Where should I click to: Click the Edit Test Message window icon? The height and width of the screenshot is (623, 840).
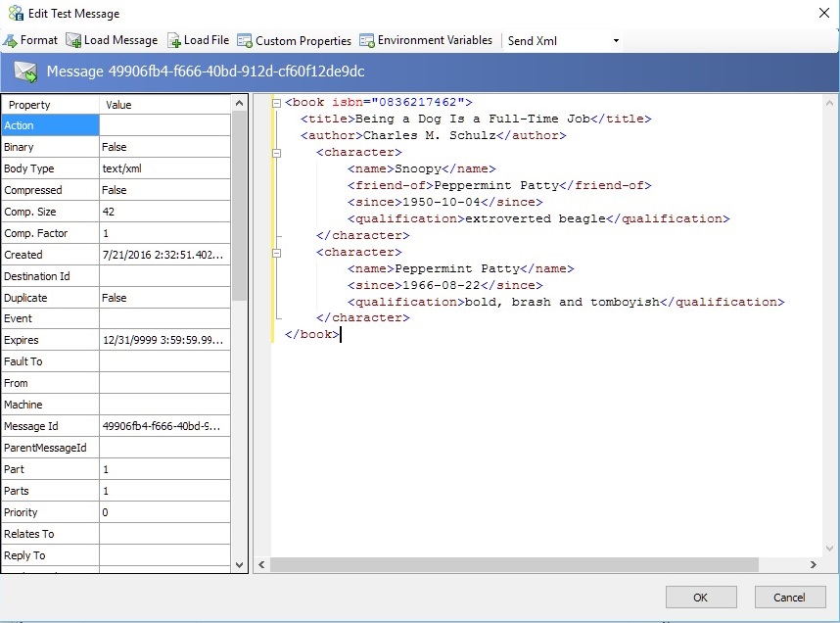pyautogui.click(x=16, y=13)
